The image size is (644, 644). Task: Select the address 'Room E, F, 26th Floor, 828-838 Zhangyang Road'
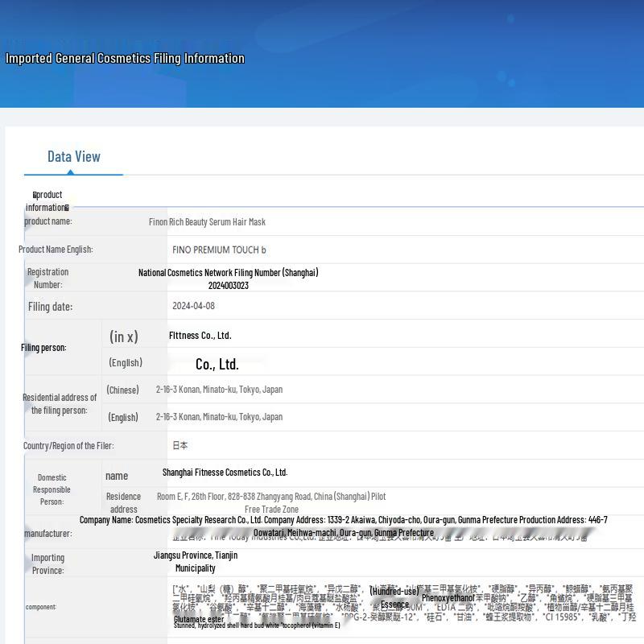click(x=234, y=497)
